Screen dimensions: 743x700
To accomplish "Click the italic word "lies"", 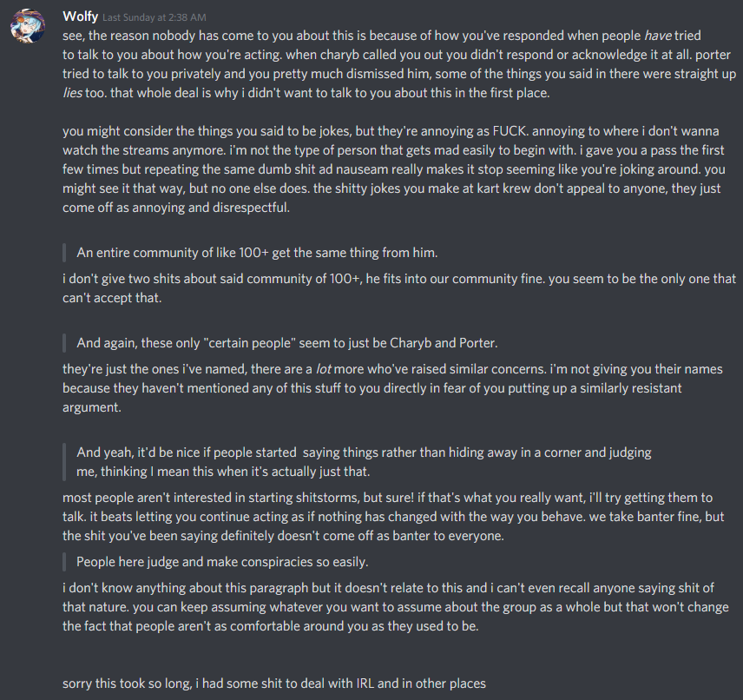I will click(73, 92).
